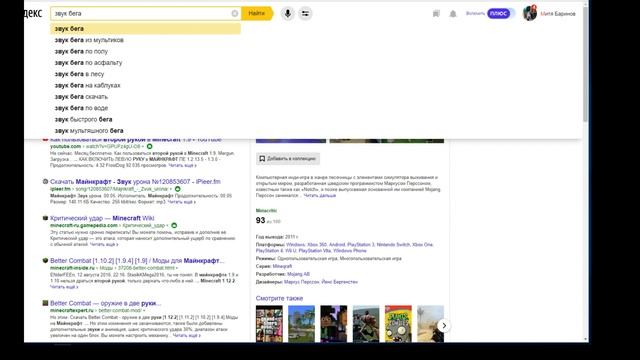Open minecraft-ru.gamepedia.com domain link
640x360 pixels.
[84, 225]
